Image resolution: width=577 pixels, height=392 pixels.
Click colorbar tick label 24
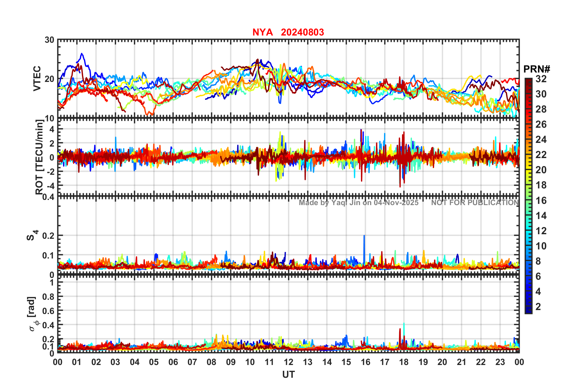(541, 140)
